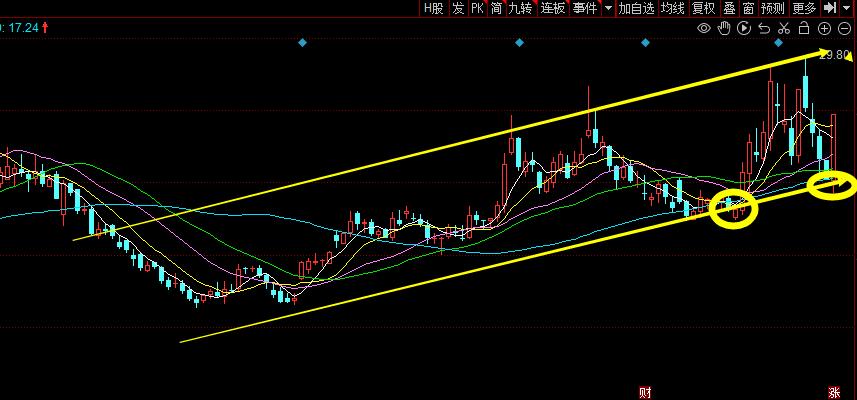Click the collapse panel arrow-bar icon
The height and width of the screenshot is (400, 857).
coord(830,8)
